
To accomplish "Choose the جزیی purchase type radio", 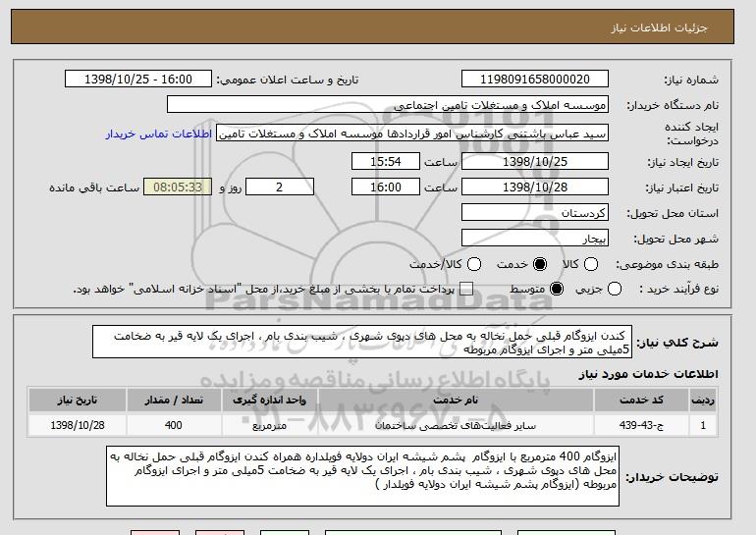I will point(615,290).
